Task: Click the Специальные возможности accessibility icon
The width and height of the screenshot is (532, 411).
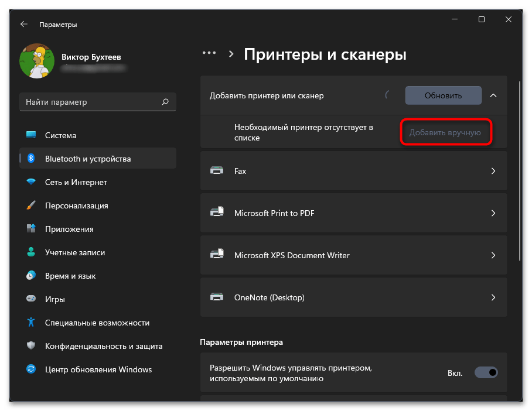Action: [31, 322]
